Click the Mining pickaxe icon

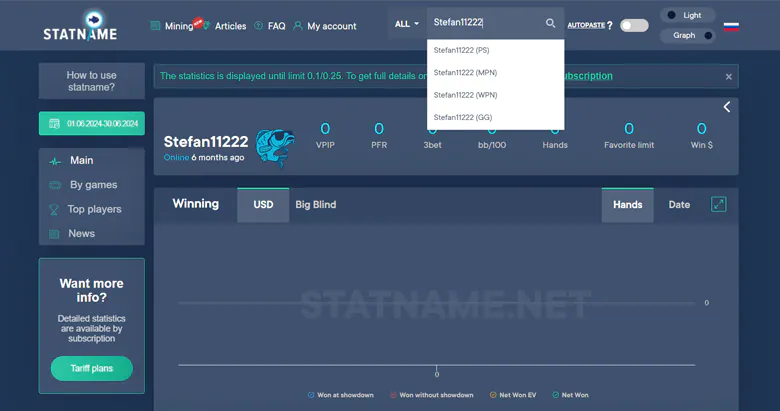155,25
